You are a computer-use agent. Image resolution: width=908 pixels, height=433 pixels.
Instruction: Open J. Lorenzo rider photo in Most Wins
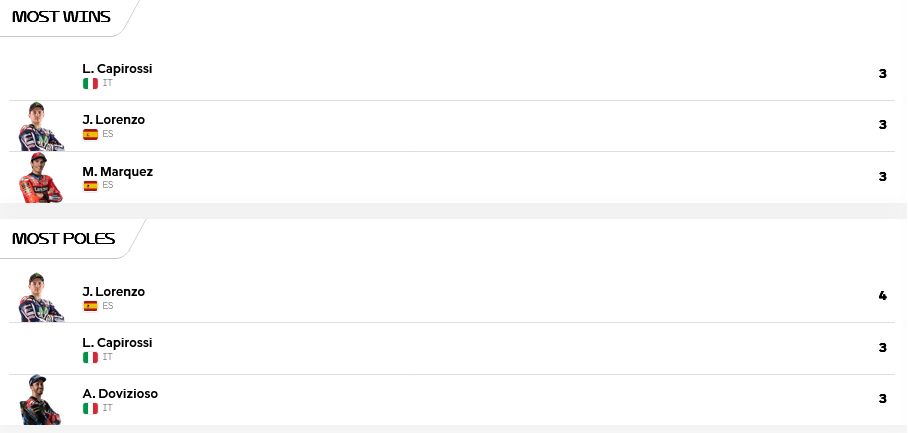[41, 126]
